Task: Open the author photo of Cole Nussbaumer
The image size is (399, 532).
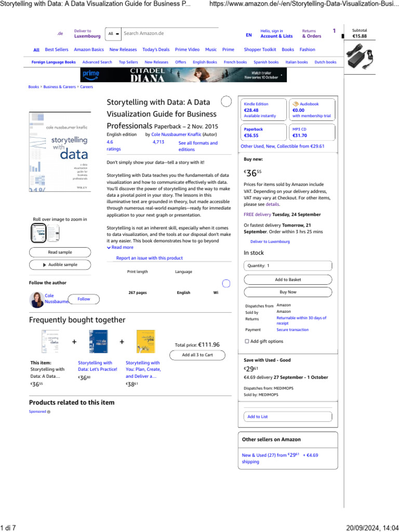Action: [37, 300]
